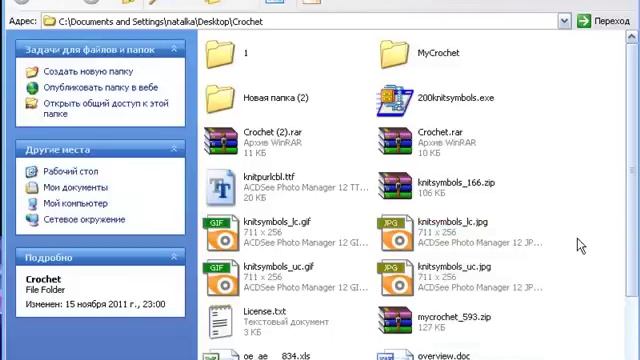Select the Crochet.rar archive icon

point(395,141)
